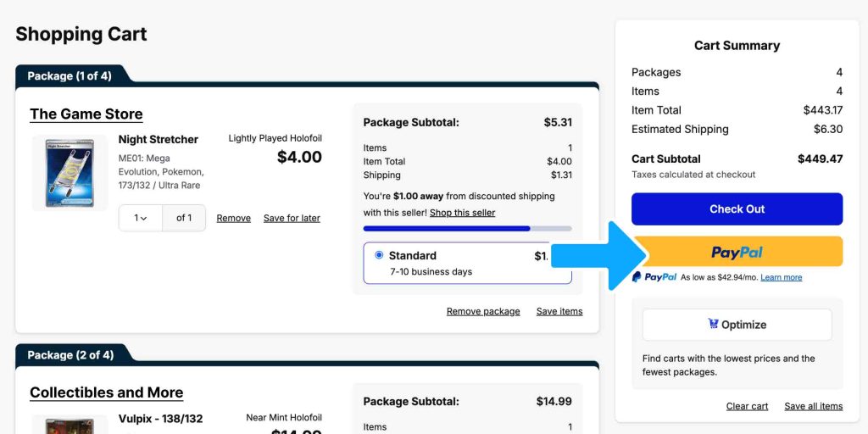Screen dimensions: 868x434
Task: Save Night Stretcher for later
Action: [292, 218]
